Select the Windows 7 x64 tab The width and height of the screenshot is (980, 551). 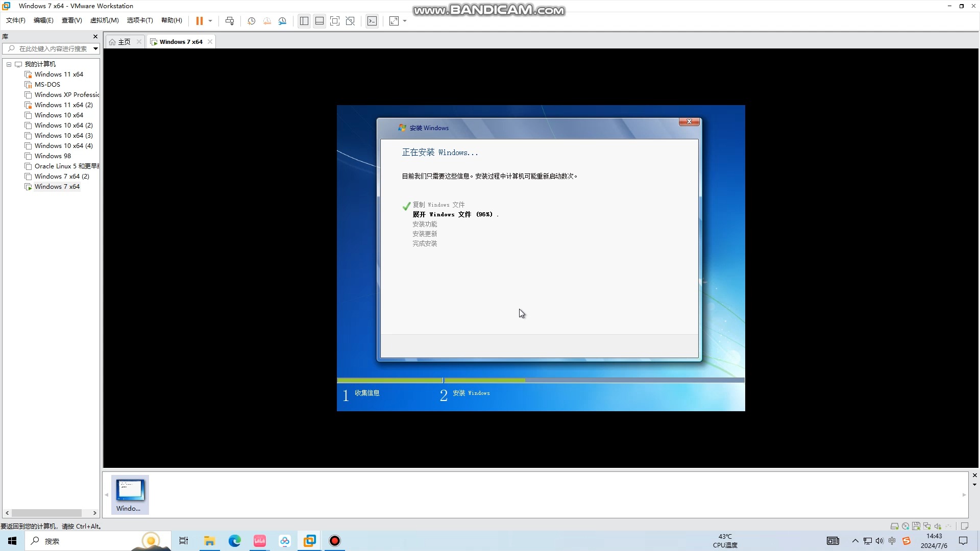181,42
